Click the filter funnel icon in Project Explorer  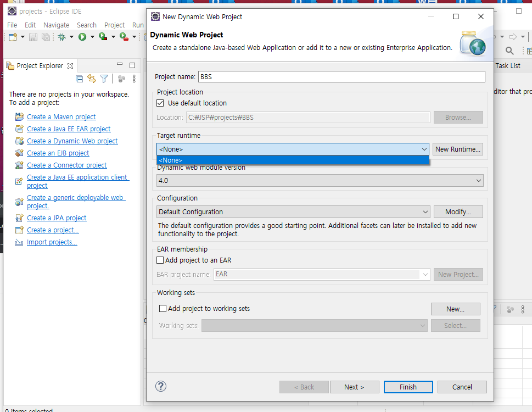104,79
